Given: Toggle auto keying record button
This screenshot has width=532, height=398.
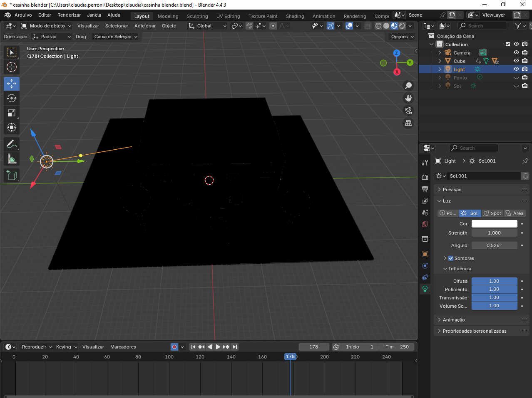Looking at the screenshot, I should pyautogui.click(x=174, y=347).
